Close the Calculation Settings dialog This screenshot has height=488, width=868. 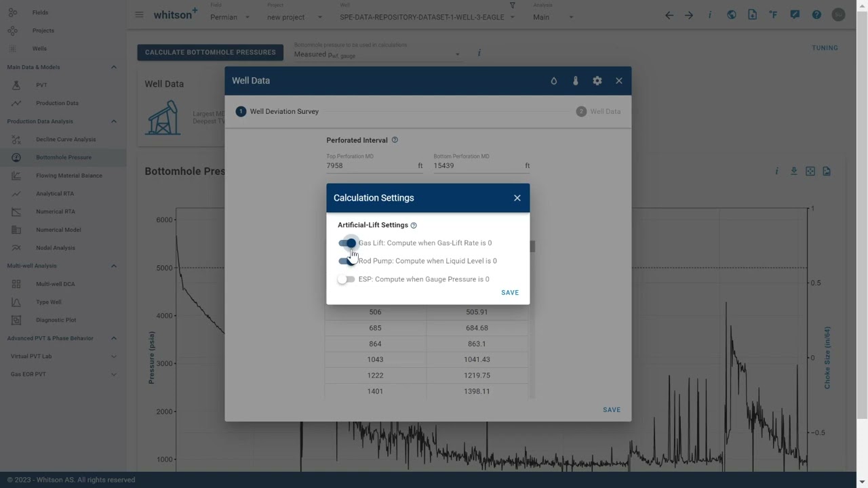coord(517,198)
